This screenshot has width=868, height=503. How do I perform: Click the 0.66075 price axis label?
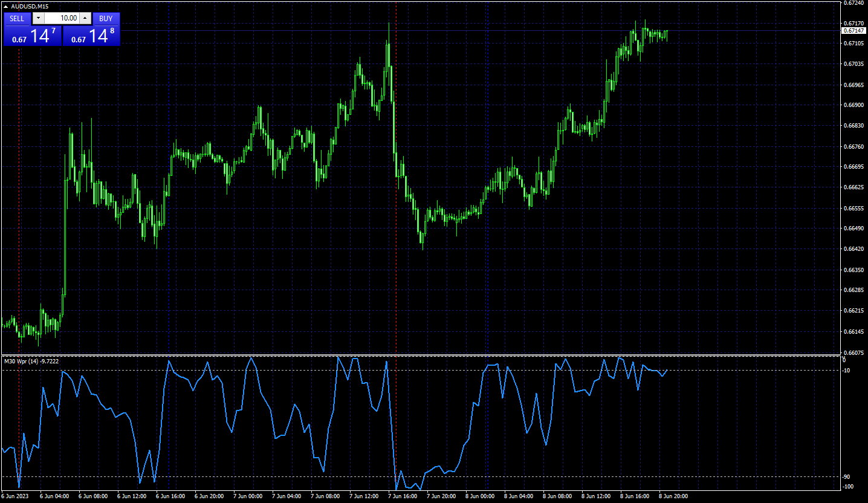pyautogui.click(x=853, y=352)
